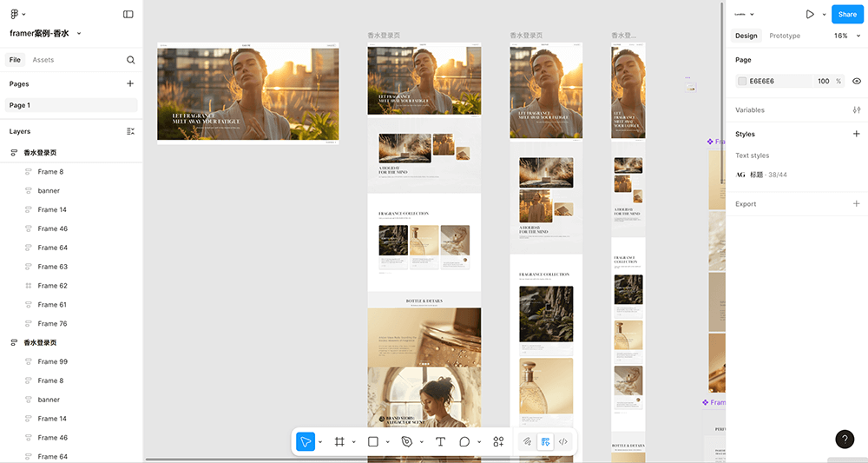The image size is (868, 463).
Task: Open dropdown next to Figma logo
Action: 23,15
